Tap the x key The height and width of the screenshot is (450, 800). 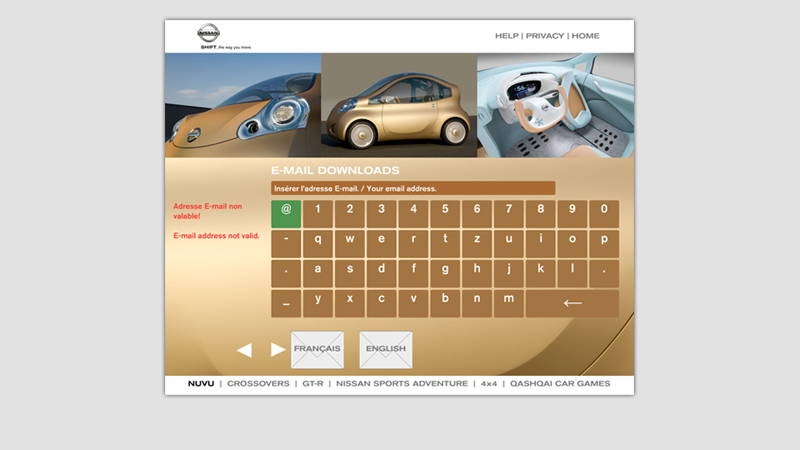point(349,304)
